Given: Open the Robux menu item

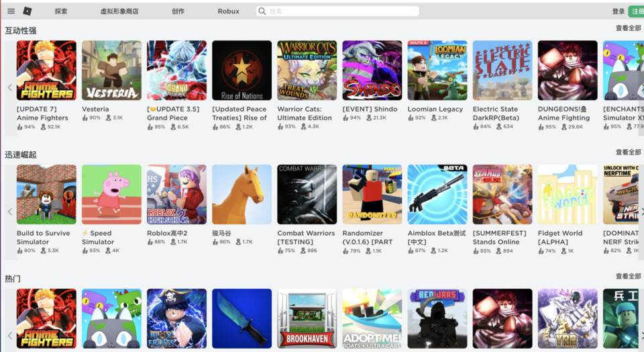Looking at the screenshot, I should click(x=228, y=11).
